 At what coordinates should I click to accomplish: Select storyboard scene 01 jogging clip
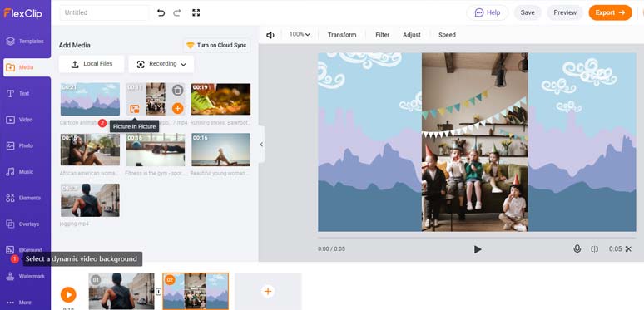point(121,291)
